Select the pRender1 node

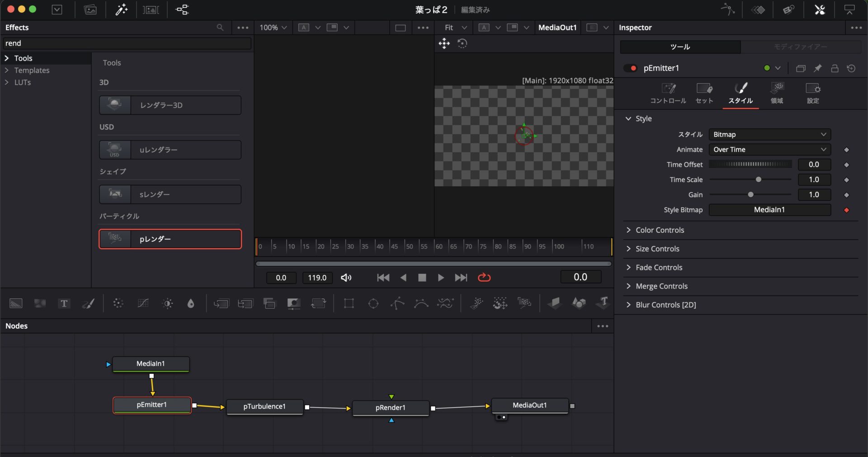click(391, 407)
